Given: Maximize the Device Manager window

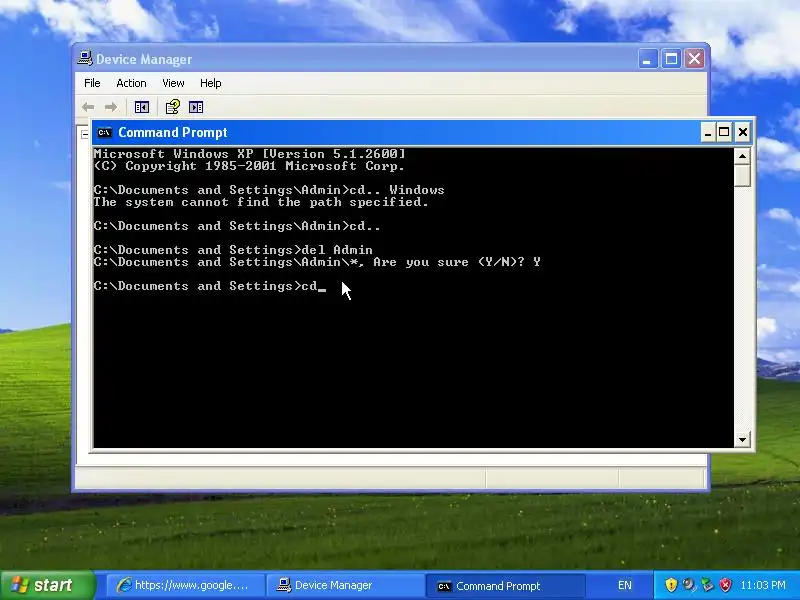Looking at the screenshot, I should [671, 59].
